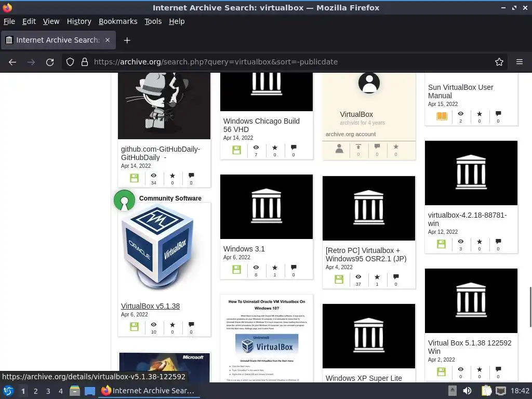532x399 pixels.
Task: Click floppy icon under VirtualBox v5.1.38
Action: 135,327
